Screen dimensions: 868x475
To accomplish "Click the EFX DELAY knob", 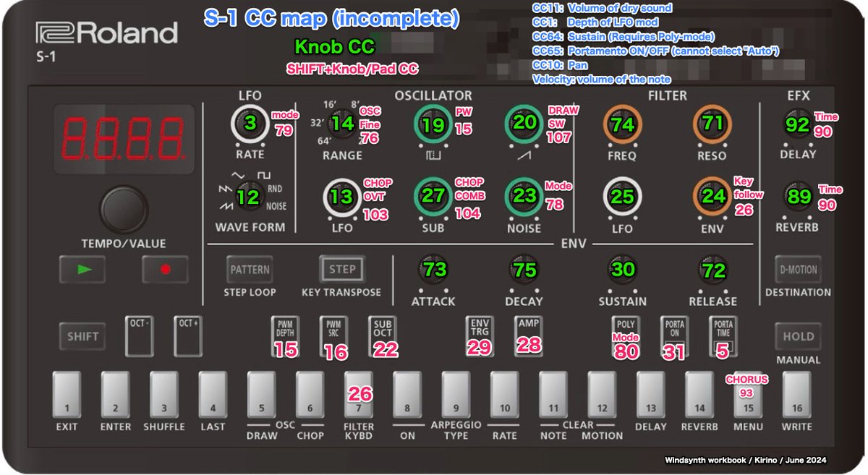I will [798, 124].
